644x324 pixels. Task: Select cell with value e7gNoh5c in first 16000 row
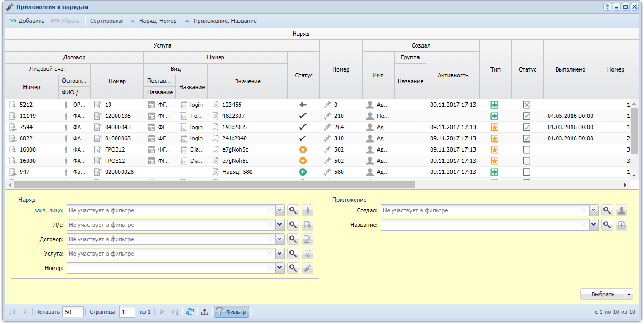(247, 149)
